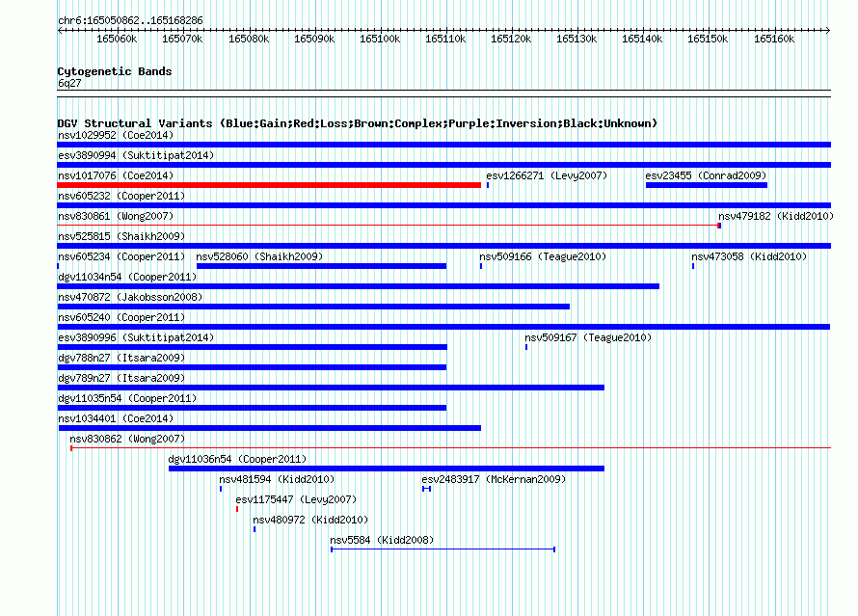Select the nsv1034401 (Coe2014) label
858x616 pixels.
tap(116, 418)
